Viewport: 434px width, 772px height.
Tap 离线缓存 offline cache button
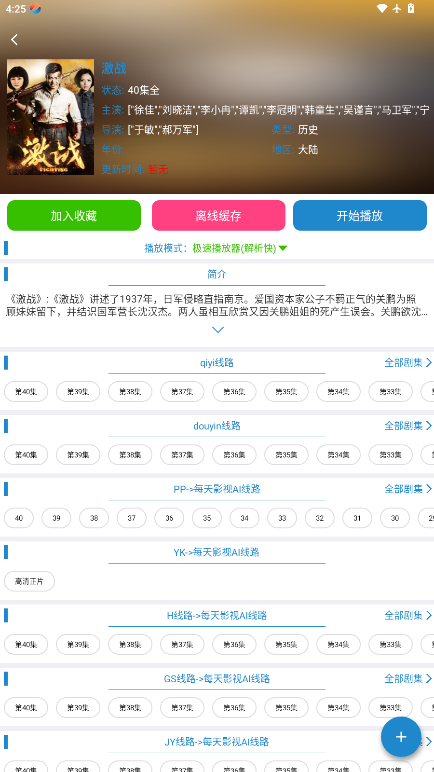point(218,215)
